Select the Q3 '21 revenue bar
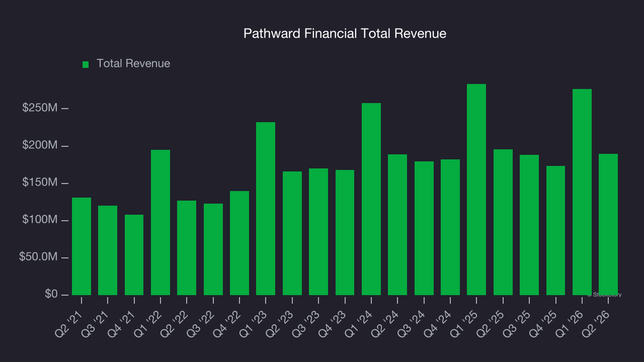 [108, 250]
